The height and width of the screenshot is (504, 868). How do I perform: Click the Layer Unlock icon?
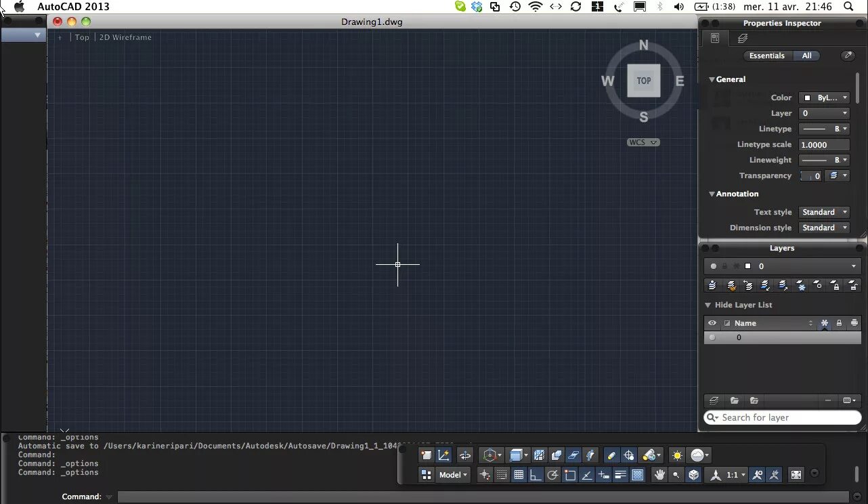coord(854,285)
